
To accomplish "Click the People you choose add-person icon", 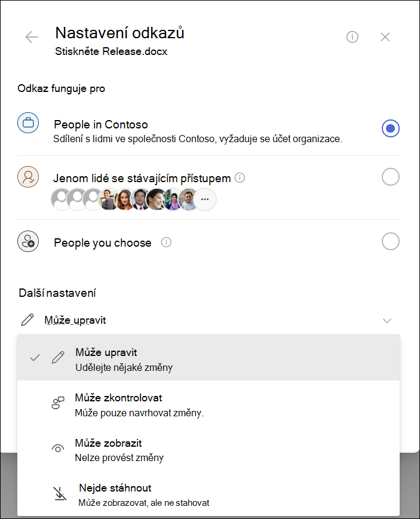I will (x=28, y=241).
